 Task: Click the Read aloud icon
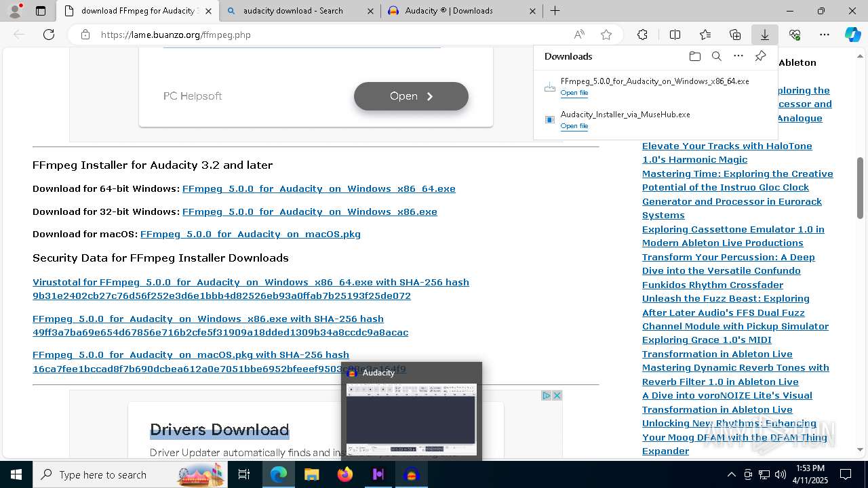[x=579, y=35]
